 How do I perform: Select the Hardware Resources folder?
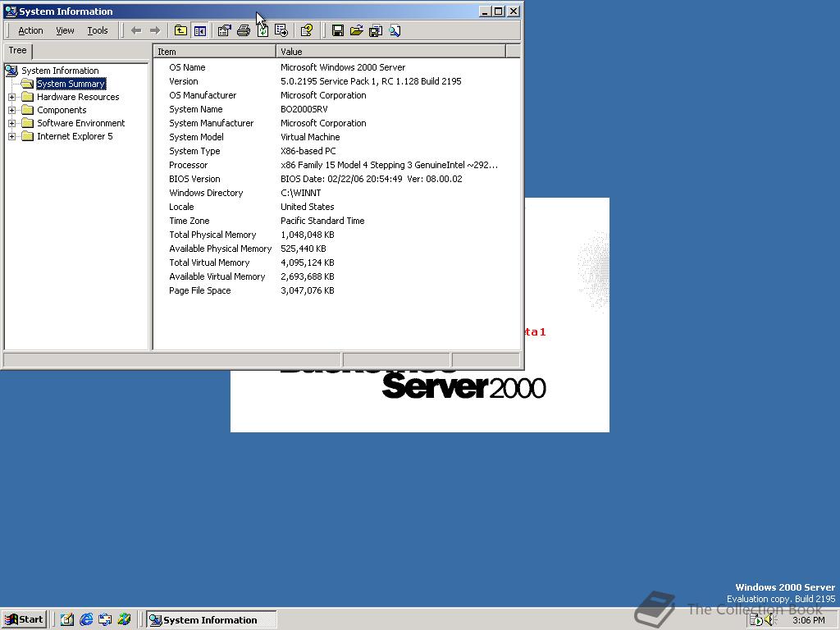click(x=78, y=97)
